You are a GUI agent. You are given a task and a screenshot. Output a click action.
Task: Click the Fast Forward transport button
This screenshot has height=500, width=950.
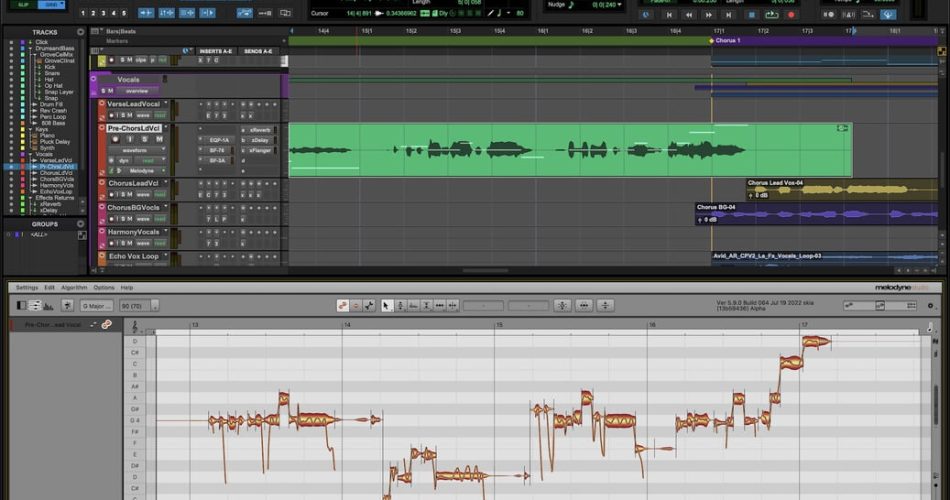point(708,15)
